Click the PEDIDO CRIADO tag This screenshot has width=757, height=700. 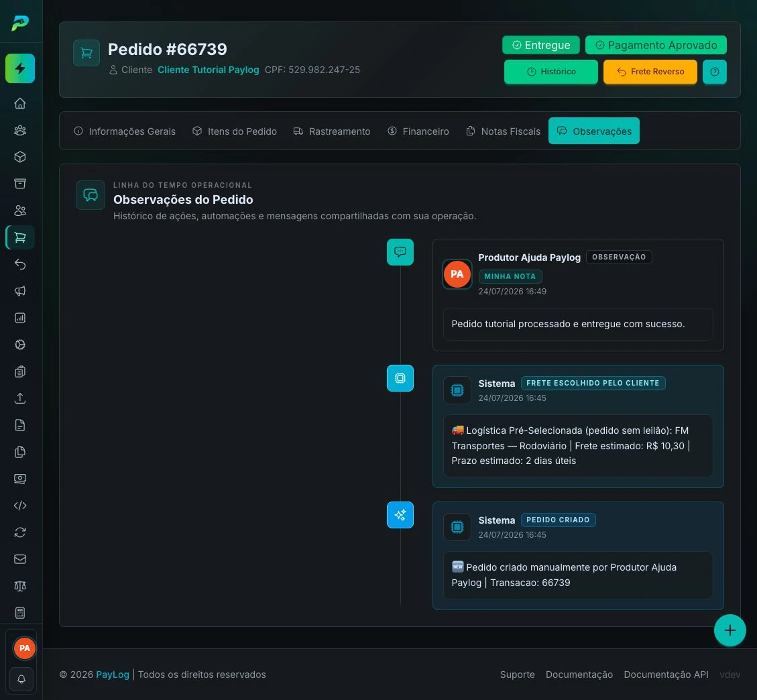[x=558, y=520]
